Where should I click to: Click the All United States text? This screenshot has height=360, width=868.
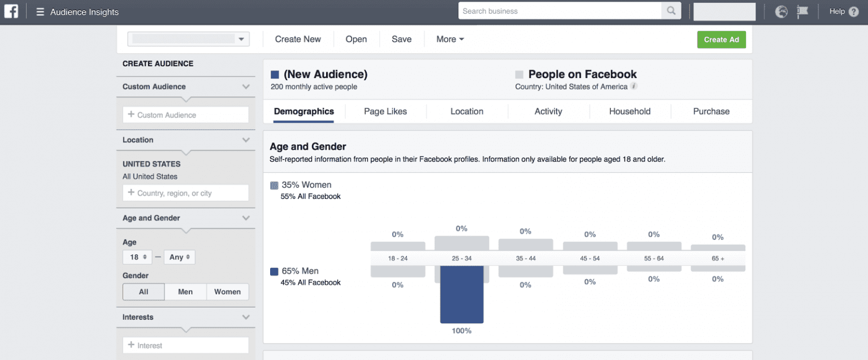coord(150,176)
